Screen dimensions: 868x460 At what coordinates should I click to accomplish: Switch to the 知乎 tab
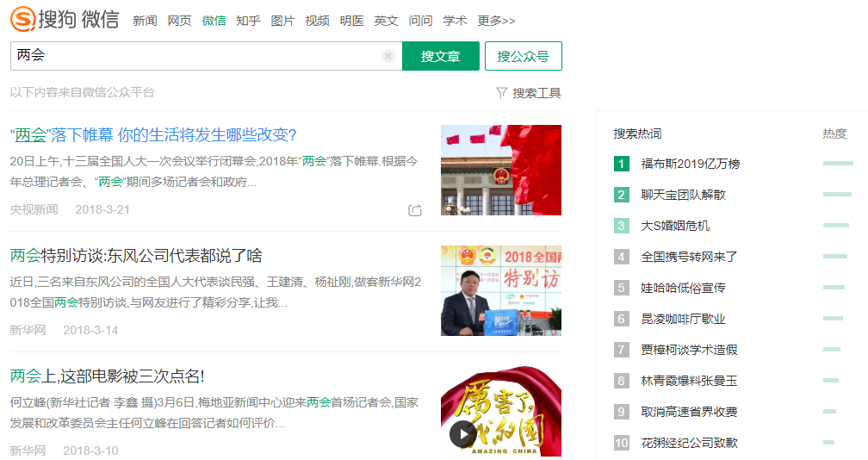coord(248,21)
